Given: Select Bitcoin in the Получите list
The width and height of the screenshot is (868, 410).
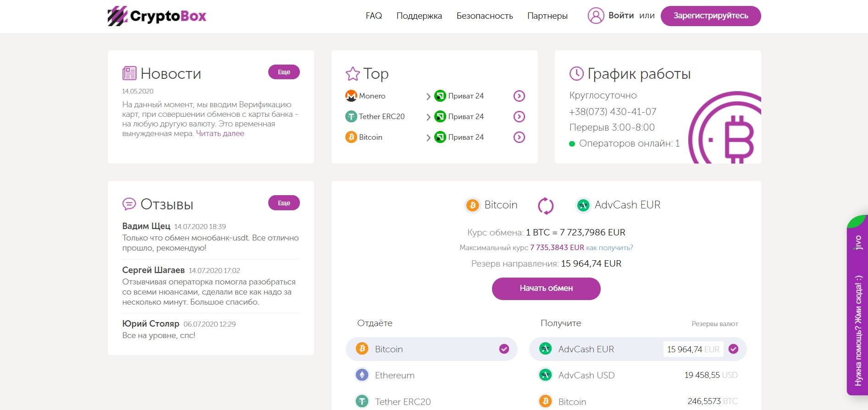Looking at the screenshot, I should click(638, 402).
